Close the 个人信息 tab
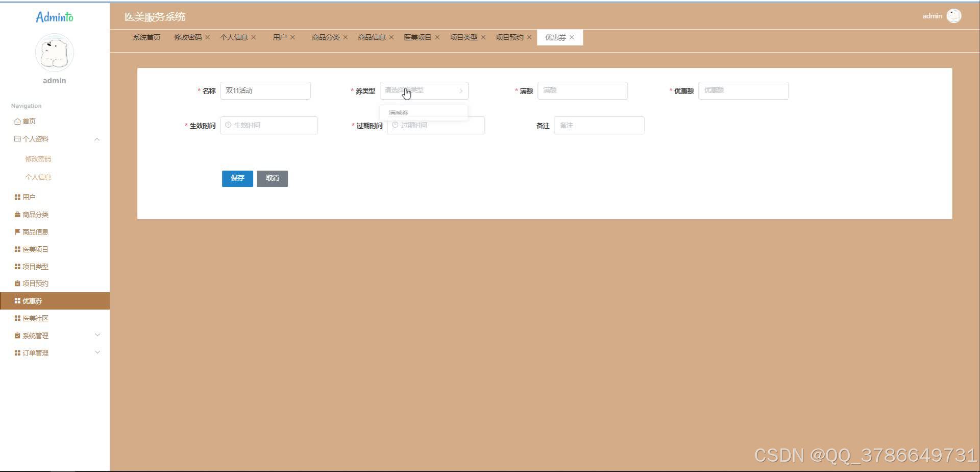 point(254,37)
